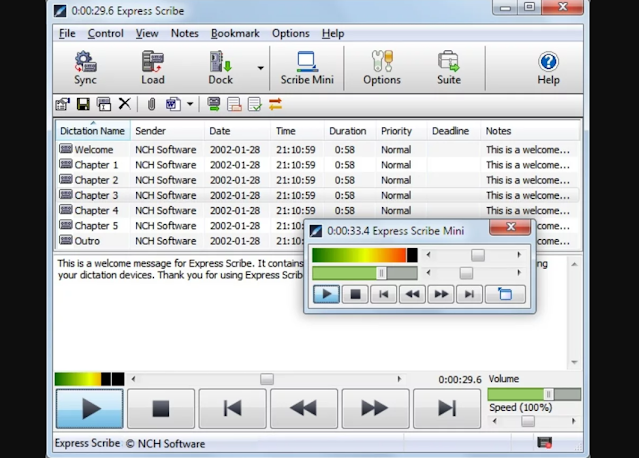
Task: Click the notes page icon with red label
Action: (x=234, y=104)
